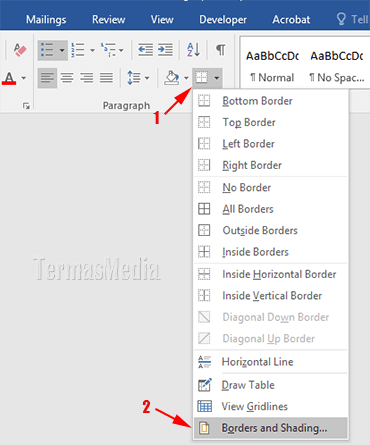Click Diagonal Down Border item
This screenshot has height=445, width=370.
pos(271,317)
